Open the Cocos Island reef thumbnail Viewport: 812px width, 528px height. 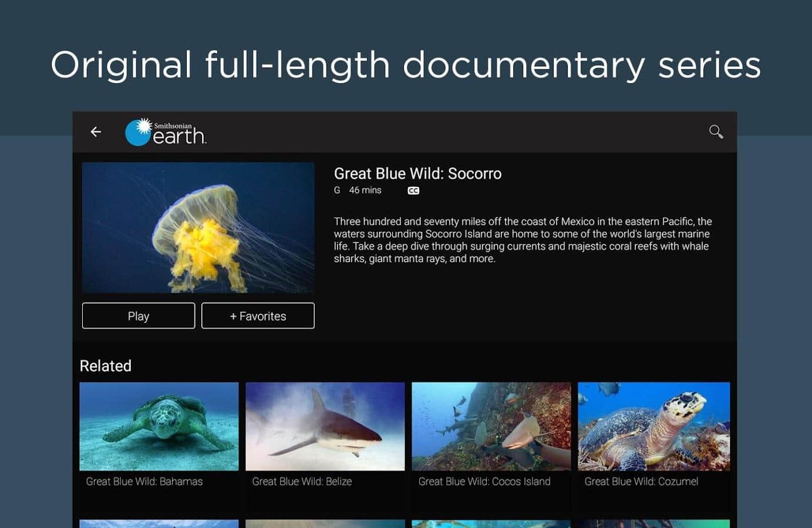pos(491,427)
